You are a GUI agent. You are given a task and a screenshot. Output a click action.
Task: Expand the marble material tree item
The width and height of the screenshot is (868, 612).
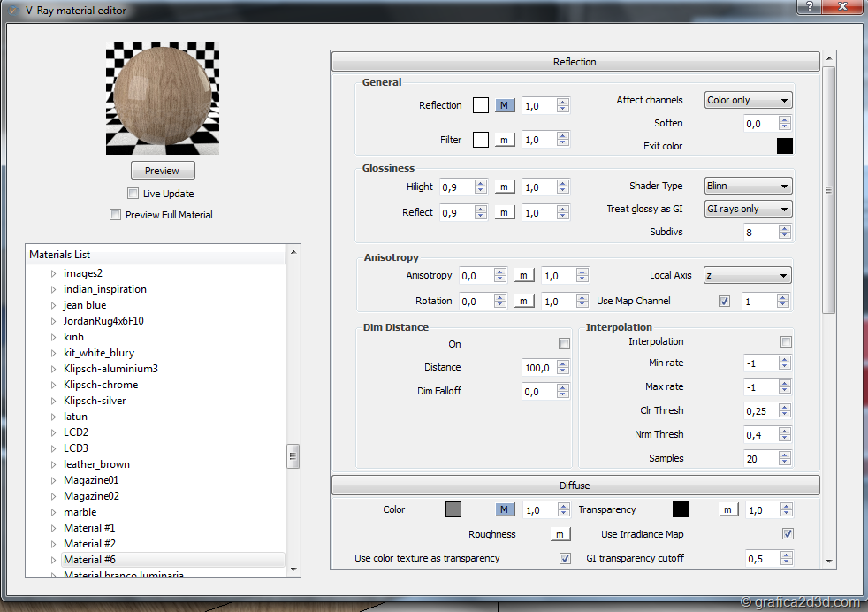tap(53, 512)
